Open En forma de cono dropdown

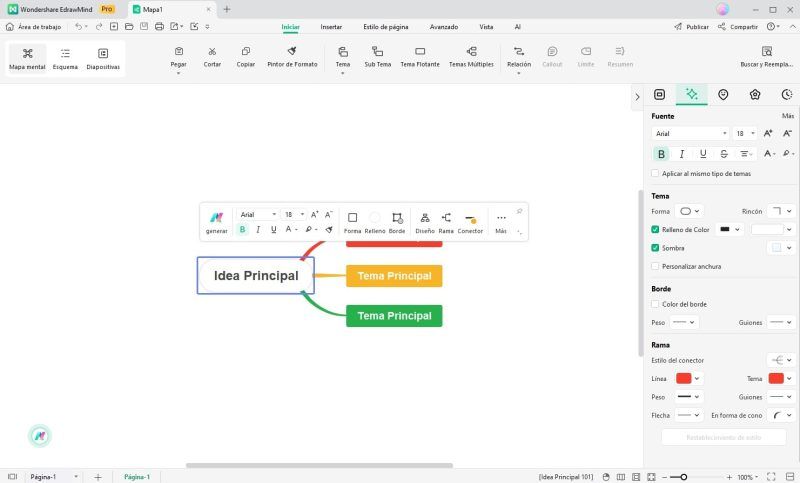click(781, 415)
